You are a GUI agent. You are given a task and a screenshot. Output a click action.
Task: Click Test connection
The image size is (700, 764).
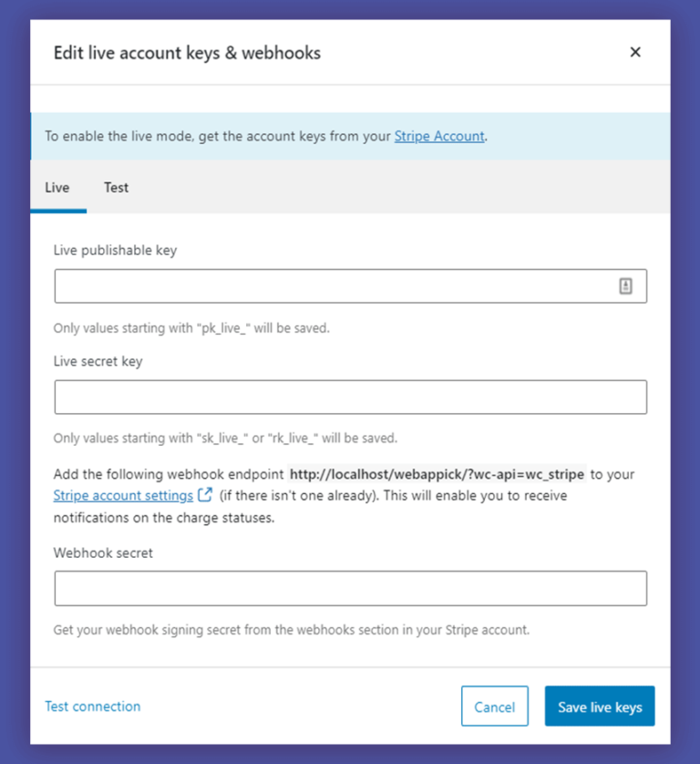[x=92, y=706]
